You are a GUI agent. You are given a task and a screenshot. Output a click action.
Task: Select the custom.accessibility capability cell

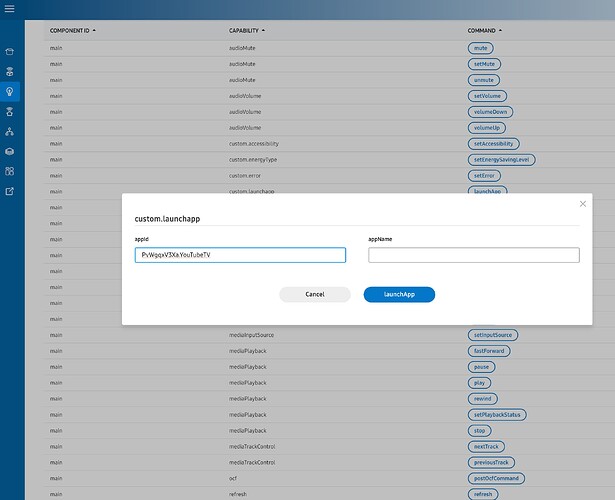[254, 144]
